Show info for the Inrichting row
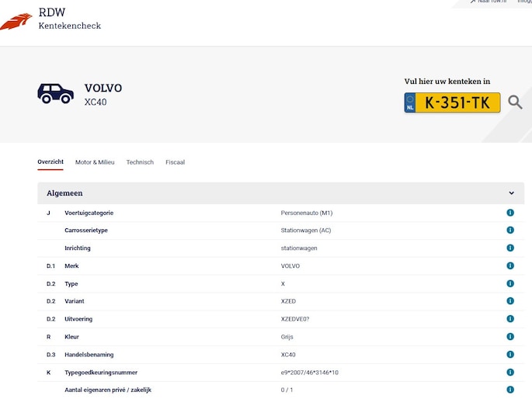532x399 pixels. point(510,248)
